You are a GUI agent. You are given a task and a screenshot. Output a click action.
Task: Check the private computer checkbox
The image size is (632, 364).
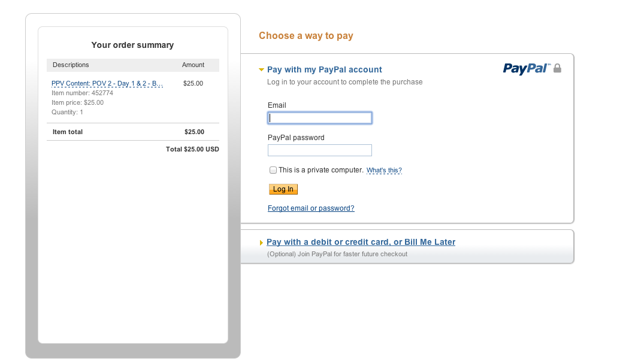pos(273,170)
